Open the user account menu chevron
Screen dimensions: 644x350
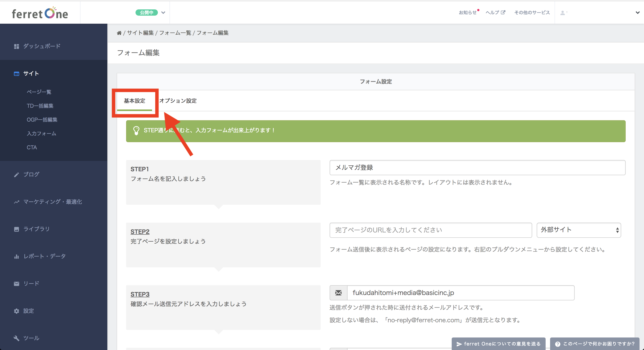click(x=638, y=13)
